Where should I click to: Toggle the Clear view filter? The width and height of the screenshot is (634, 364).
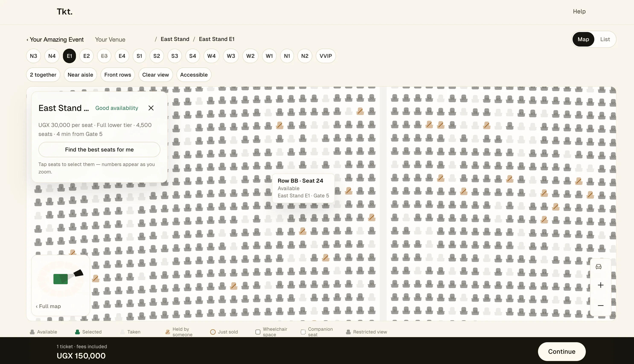(156, 75)
